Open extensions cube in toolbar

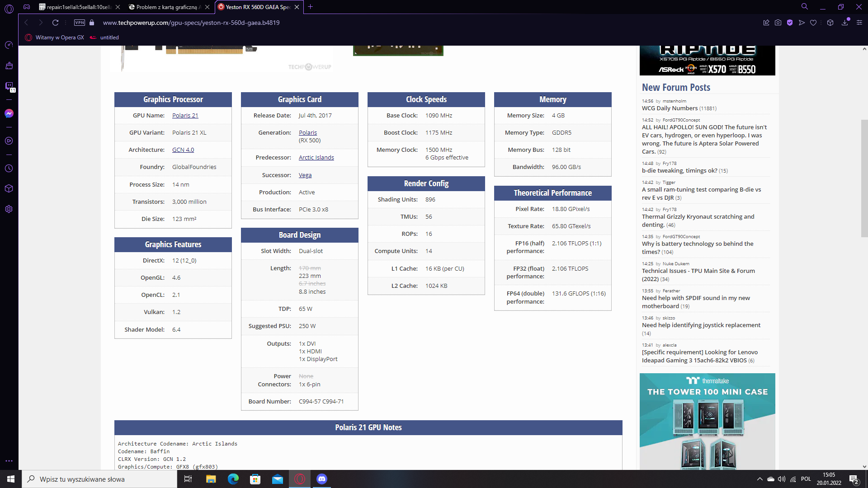pyautogui.click(x=830, y=23)
